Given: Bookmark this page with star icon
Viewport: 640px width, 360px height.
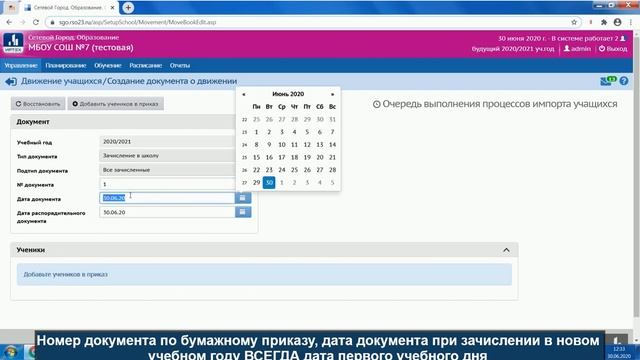Looking at the screenshot, I should pos(574,22).
